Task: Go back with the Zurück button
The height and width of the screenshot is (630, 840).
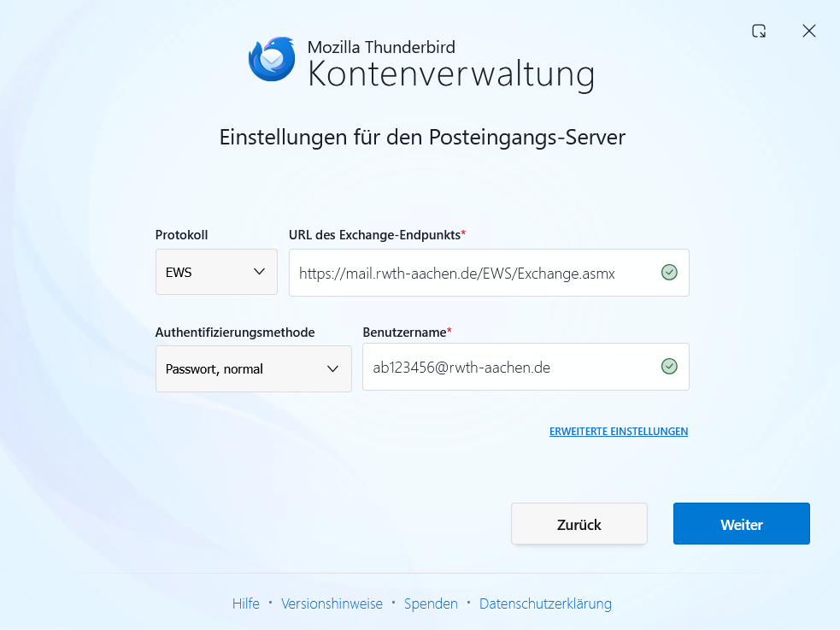Action: pyautogui.click(x=579, y=524)
